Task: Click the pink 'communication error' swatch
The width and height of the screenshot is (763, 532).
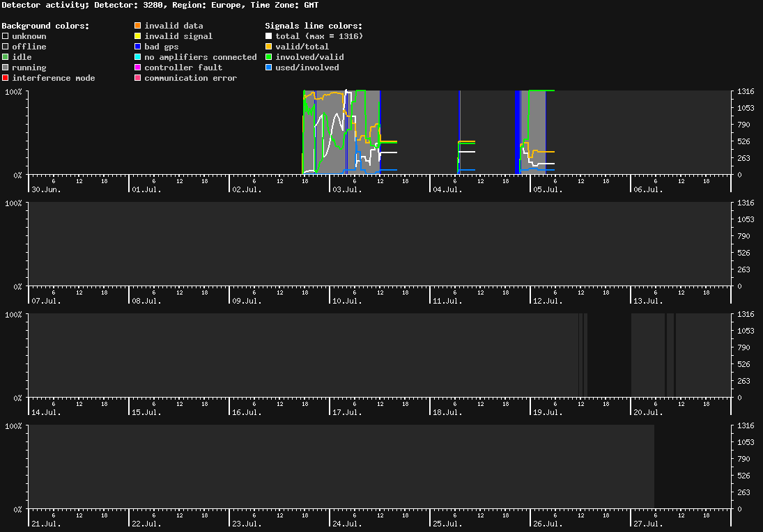Action: click(x=138, y=78)
